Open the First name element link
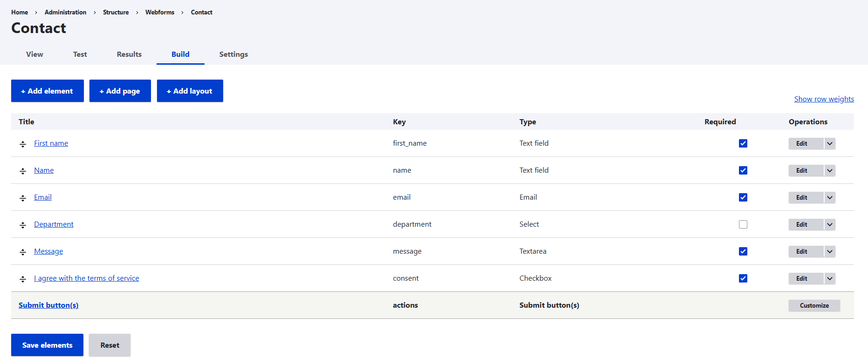 51,143
